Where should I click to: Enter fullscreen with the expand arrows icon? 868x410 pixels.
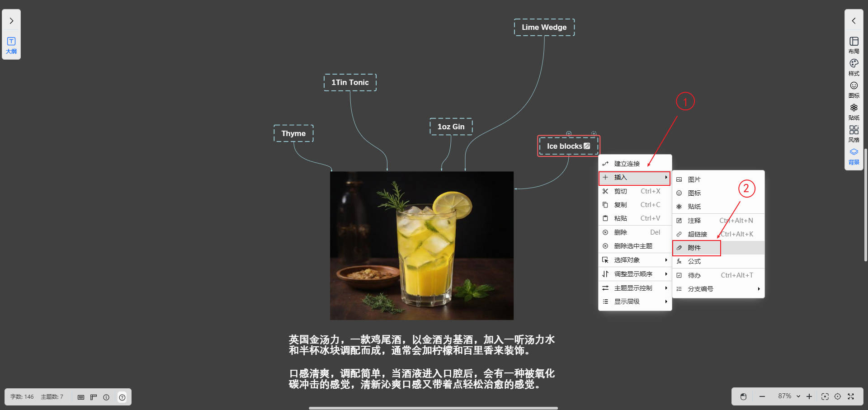click(x=850, y=396)
